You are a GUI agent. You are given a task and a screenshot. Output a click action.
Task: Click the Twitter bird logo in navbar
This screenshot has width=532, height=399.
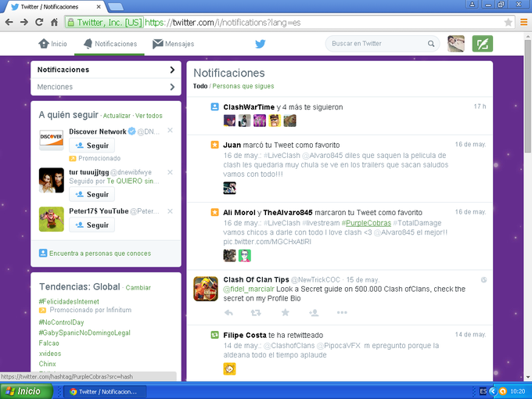tap(261, 44)
